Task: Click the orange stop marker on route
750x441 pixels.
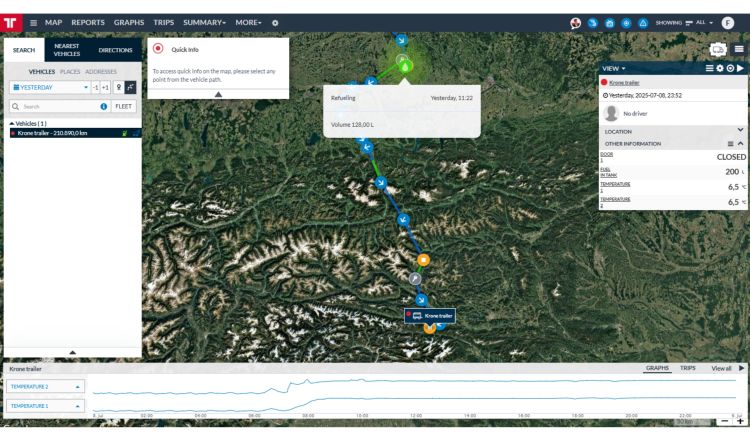Action: tap(423, 260)
